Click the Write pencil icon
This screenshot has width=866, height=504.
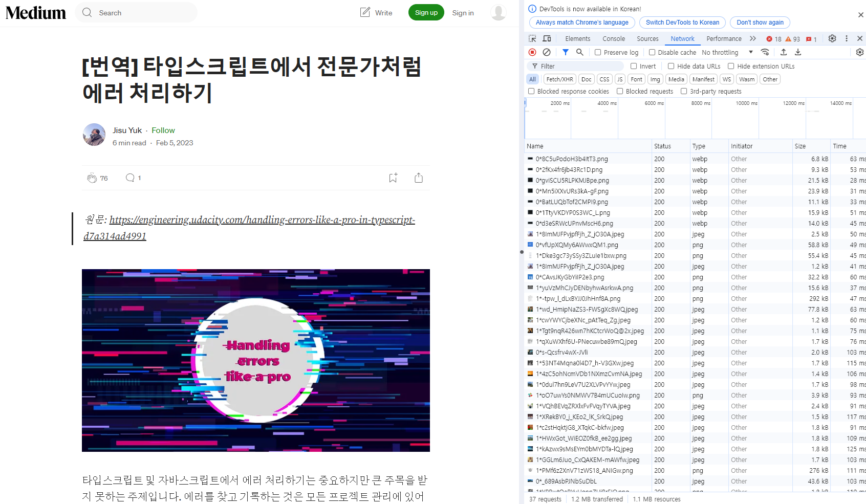click(x=365, y=12)
